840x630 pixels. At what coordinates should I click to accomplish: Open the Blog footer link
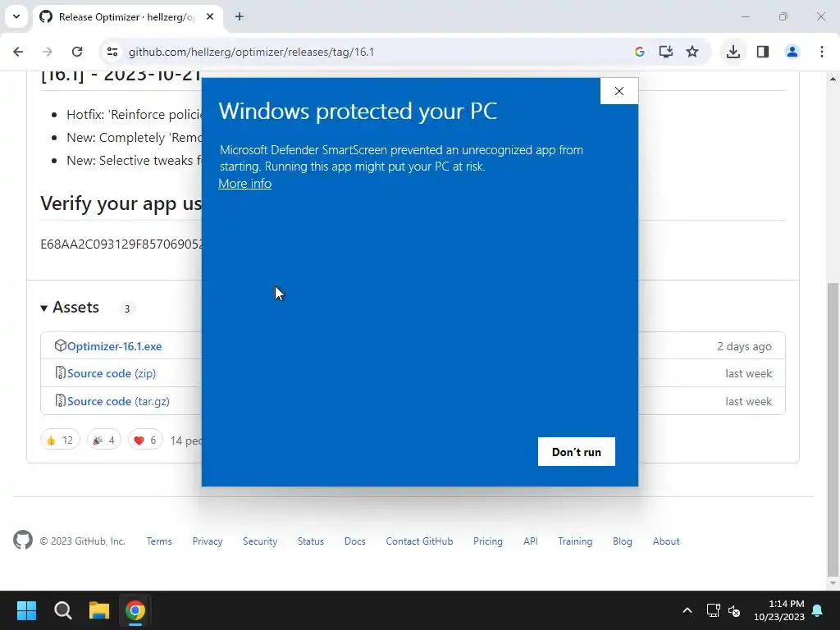click(x=623, y=541)
